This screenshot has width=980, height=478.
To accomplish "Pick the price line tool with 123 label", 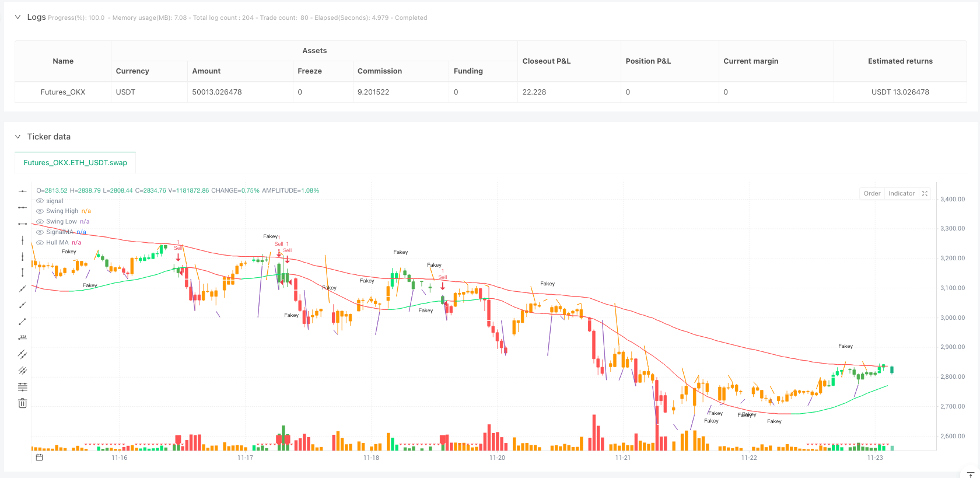I will pos(22,338).
